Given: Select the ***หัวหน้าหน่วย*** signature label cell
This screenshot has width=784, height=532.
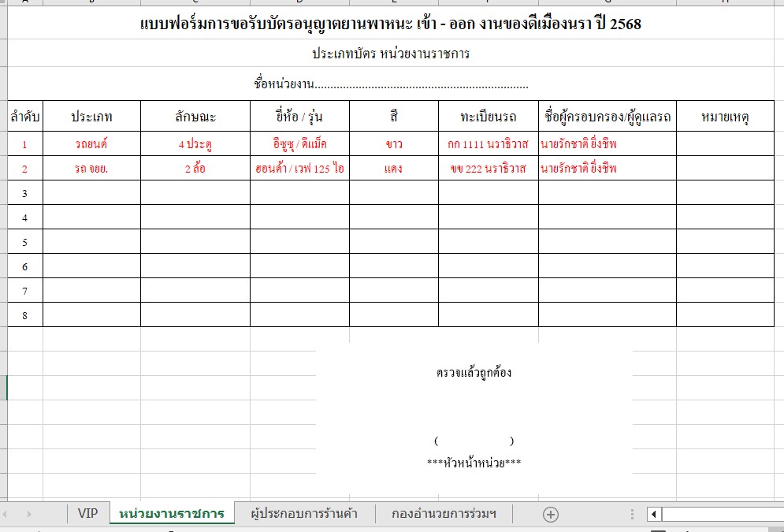Looking at the screenshot, I should tap(474, 463).
